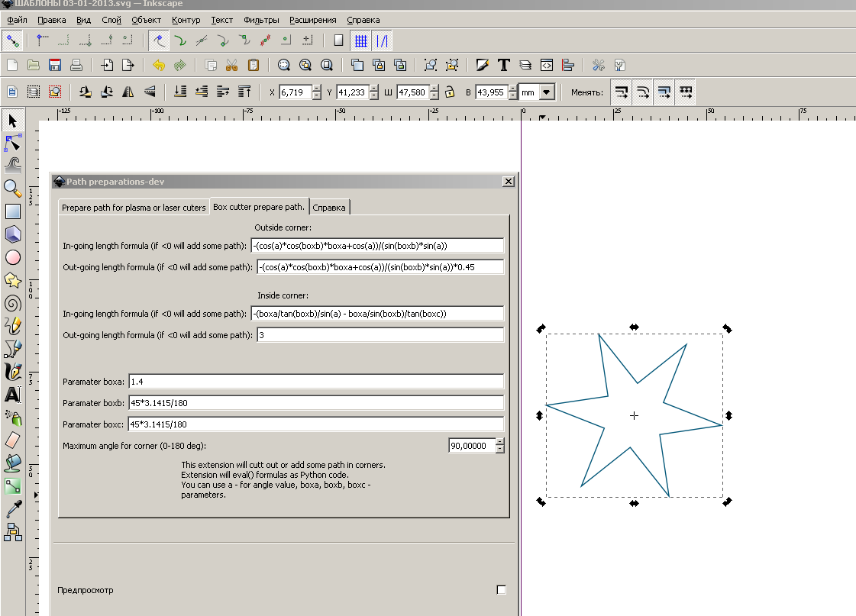Pick the Star and polygon tool

[x=12, y=280]
